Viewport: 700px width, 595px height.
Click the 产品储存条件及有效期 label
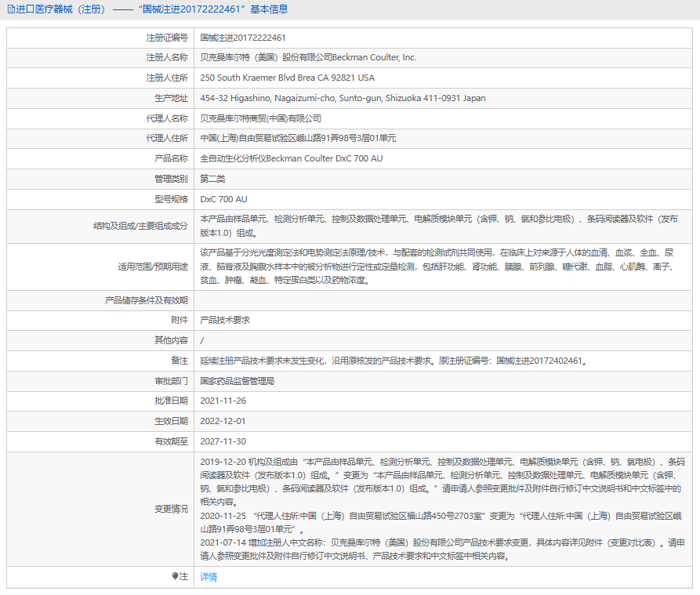147,300
